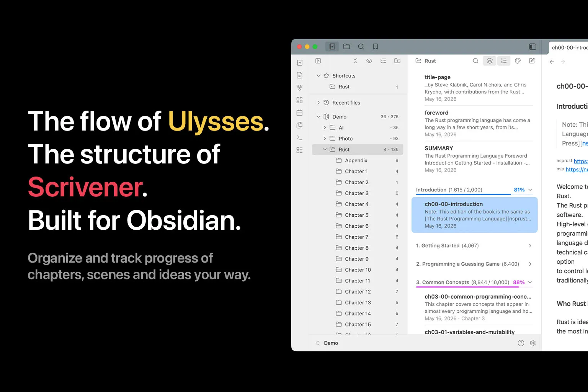Open the title-page note
Screen dimensions: 588x392
(475, 88)
